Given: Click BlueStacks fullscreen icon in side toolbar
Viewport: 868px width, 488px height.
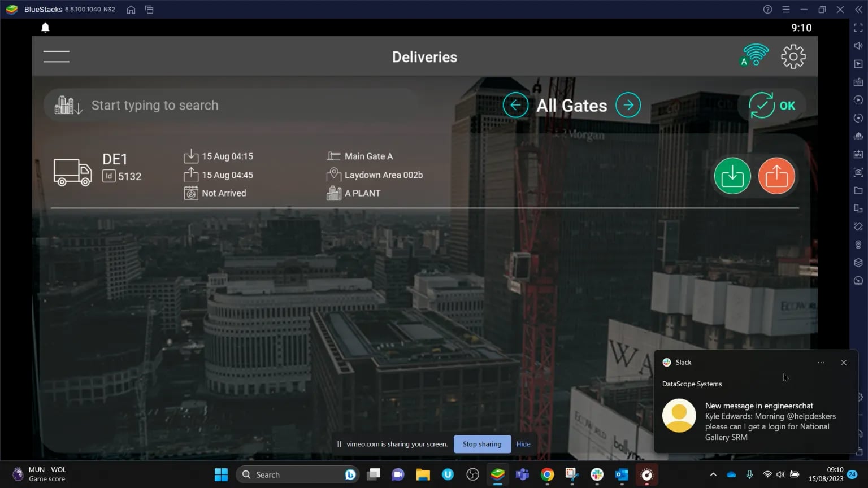Looking at the screenshot, I should coord(858,28).
